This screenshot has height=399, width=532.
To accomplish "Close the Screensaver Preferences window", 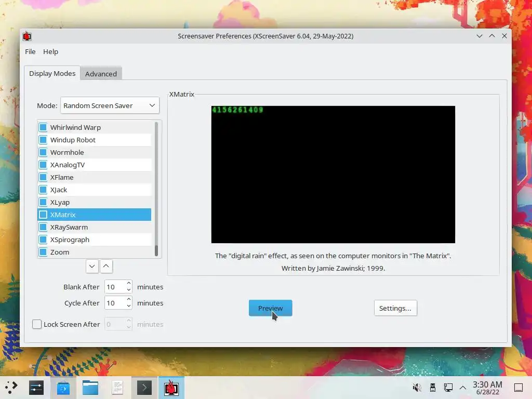I will tap(504, 36).
